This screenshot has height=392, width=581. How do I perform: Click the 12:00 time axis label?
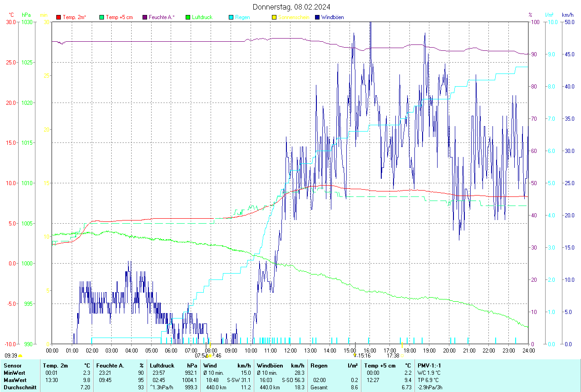(x=290, y=350)
